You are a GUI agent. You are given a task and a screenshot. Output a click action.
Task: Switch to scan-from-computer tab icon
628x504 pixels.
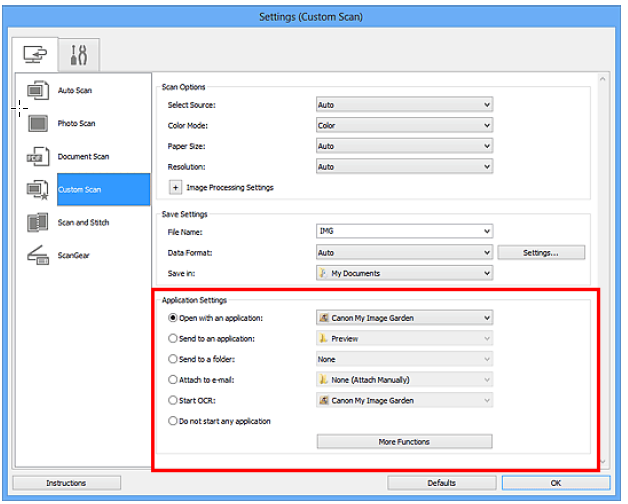(x=34, y=50)
